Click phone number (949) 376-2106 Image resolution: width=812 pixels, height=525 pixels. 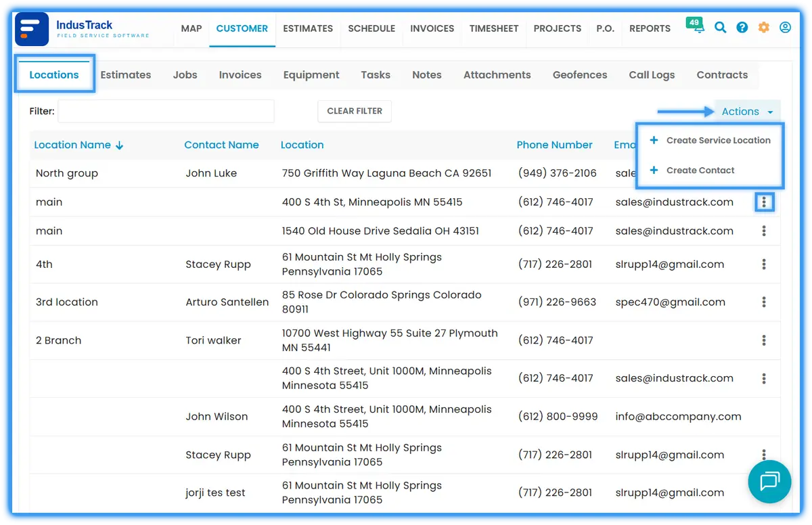[x=558, y=173]
